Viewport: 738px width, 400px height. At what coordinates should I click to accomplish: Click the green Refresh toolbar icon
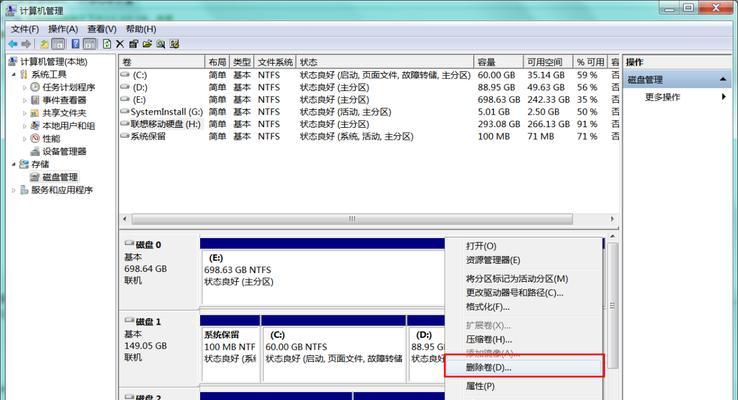[x=107, y=44]
